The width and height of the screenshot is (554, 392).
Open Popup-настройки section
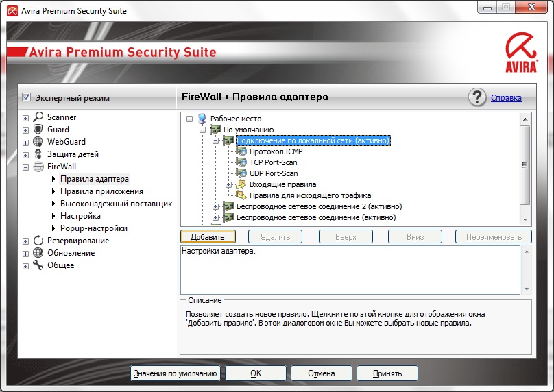tap(94, 228)
